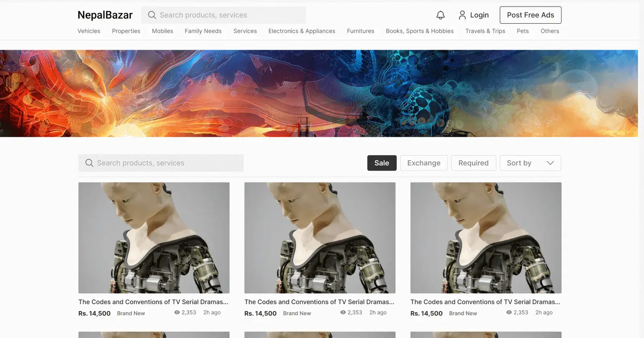Select the Exchange filter
The image size is (644, 338).
coord(424,163)
